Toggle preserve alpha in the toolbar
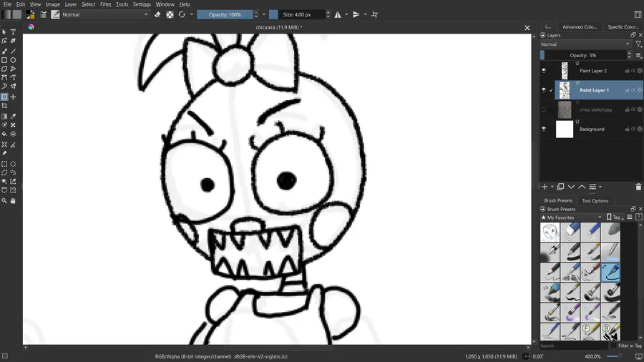The image size is (644, 362). pyautogui.click(x=170, y=14)
